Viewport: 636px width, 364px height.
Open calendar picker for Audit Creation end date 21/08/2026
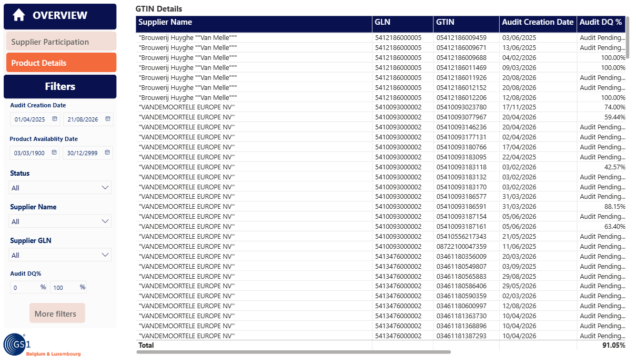coord(107,119)
